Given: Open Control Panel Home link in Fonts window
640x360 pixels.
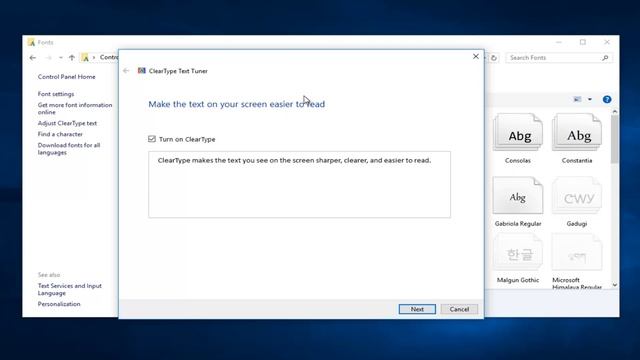Looking at the screenshot, I should pos(67,77).
